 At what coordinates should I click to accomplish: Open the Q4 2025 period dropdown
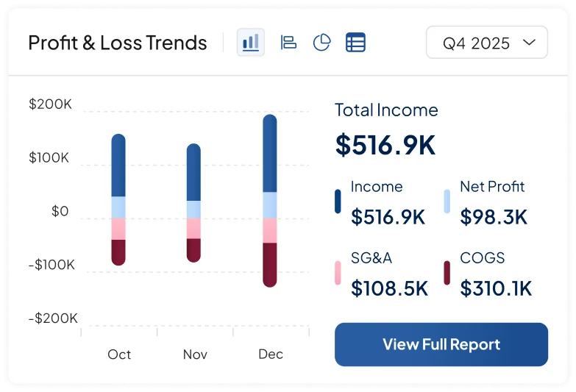click(x=486, y=43)
